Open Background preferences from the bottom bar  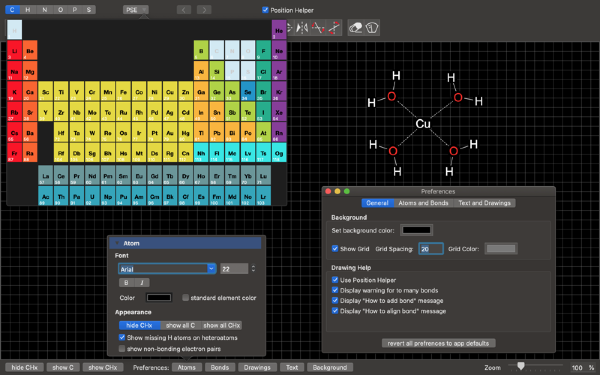(x=330, y=367)
